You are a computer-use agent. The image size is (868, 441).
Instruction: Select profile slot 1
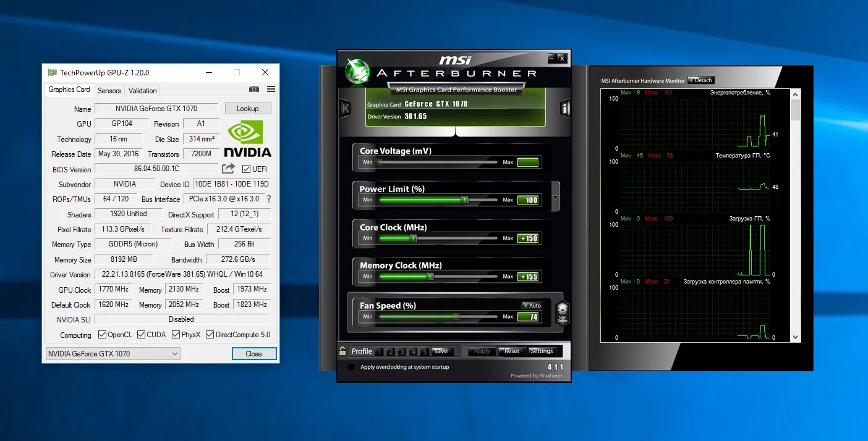[378, 351]
